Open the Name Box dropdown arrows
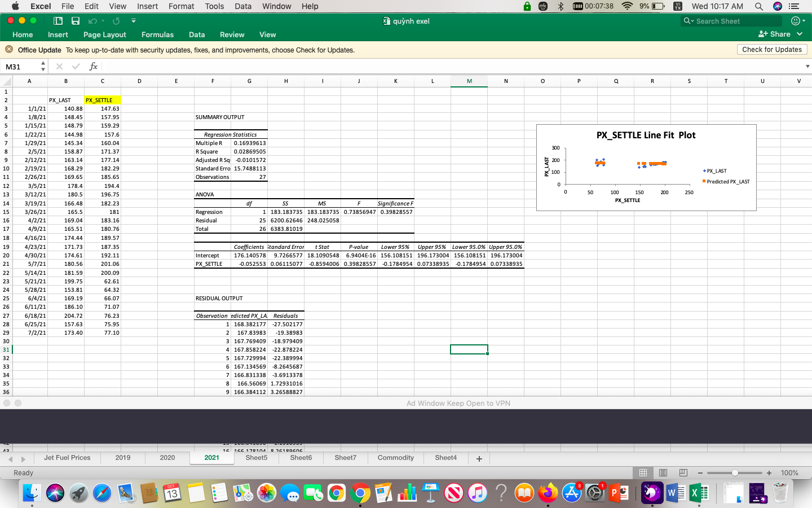 43,67
